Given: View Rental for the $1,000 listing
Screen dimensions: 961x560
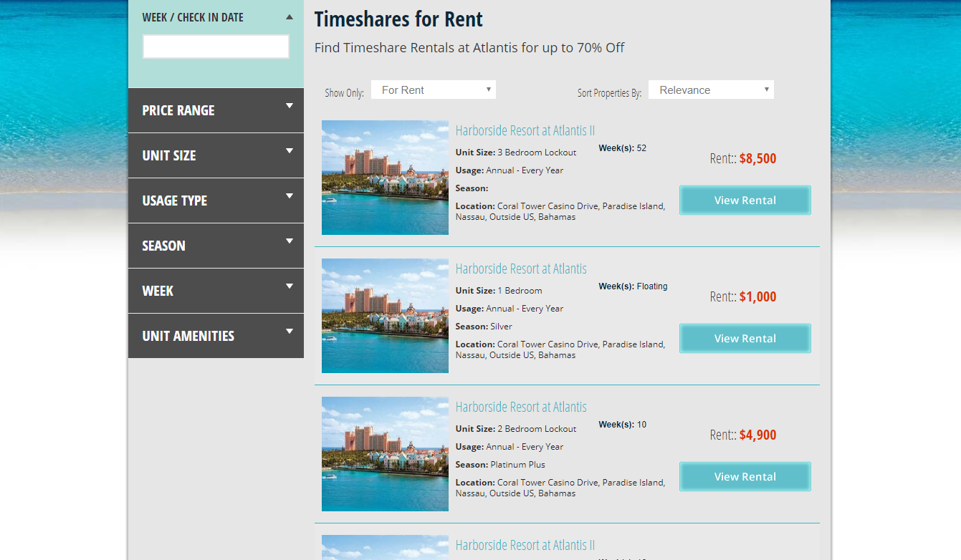Looking at the screenshot, I should click(745, 339).
